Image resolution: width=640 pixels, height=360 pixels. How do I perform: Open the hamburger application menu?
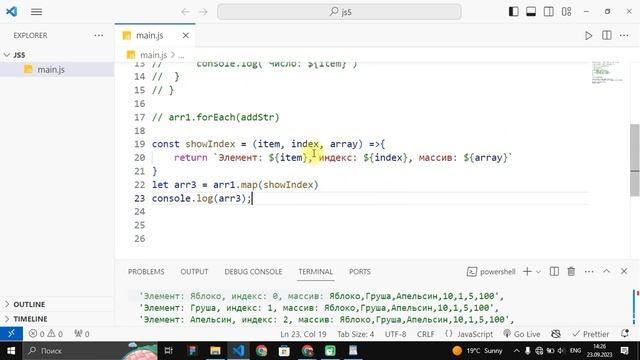pos(36,12)
